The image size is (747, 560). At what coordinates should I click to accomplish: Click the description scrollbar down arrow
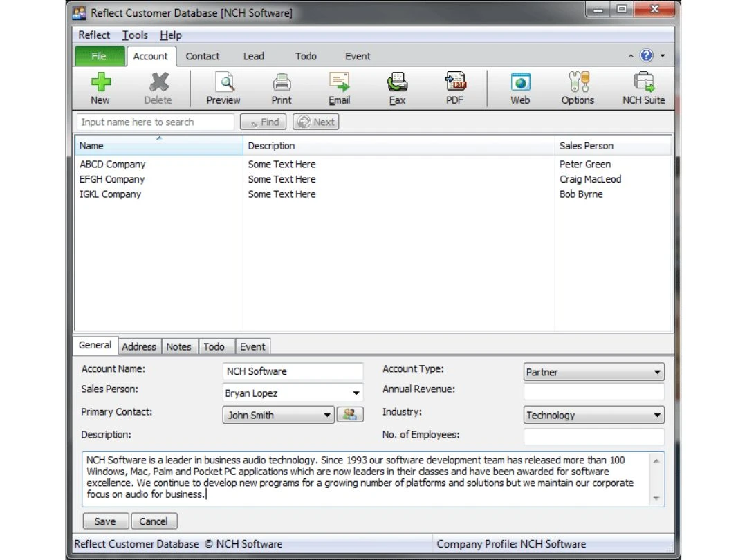point(656,498)
